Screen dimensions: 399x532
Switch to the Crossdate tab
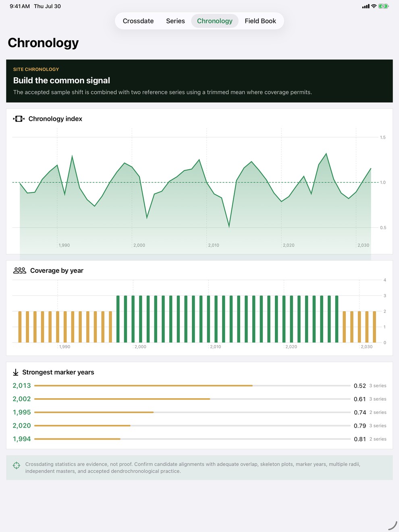click(138, 21)
